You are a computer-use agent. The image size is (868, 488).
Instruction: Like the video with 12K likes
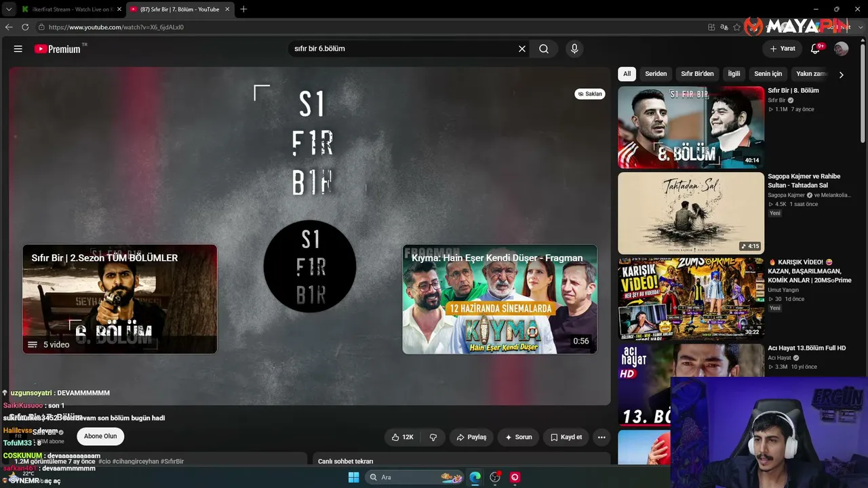coord(402,437)
